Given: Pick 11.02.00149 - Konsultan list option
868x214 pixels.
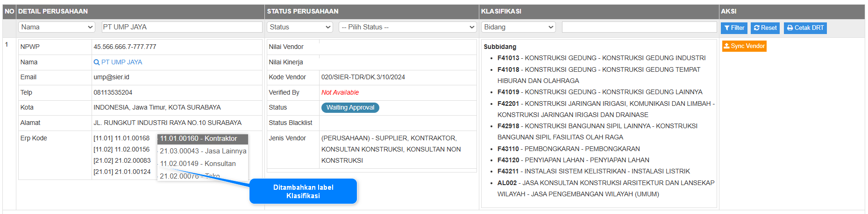Looking at the screenshot, I should point(198,164).
